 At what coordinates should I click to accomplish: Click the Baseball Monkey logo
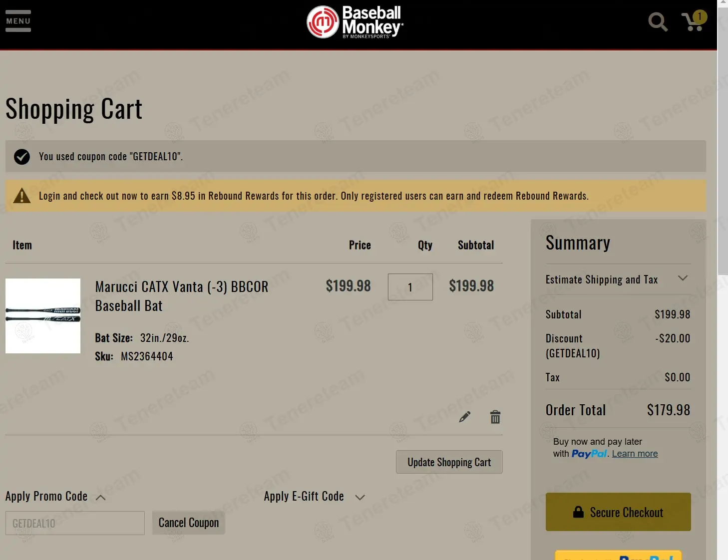(355, 22)
